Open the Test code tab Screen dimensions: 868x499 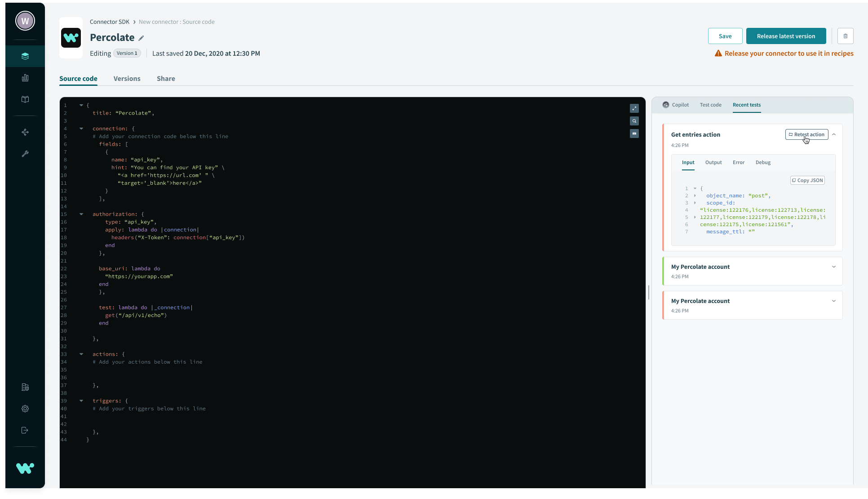click(x=711, y=105)
